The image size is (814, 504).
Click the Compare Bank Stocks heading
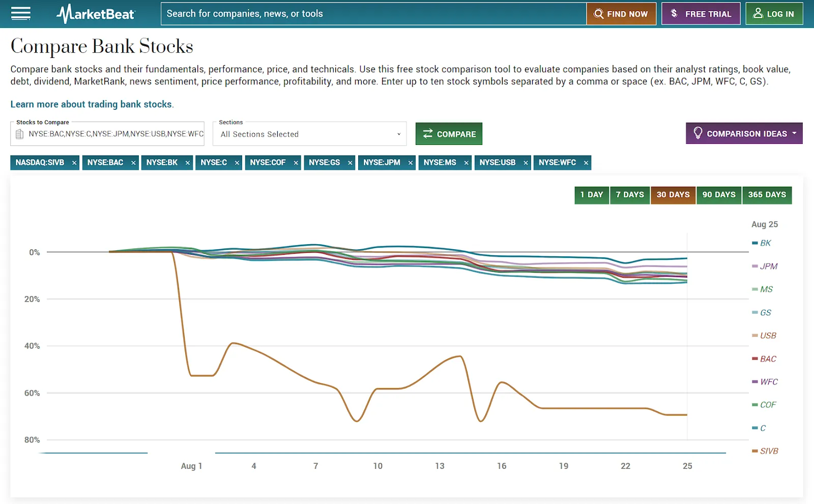coord(102,46)
